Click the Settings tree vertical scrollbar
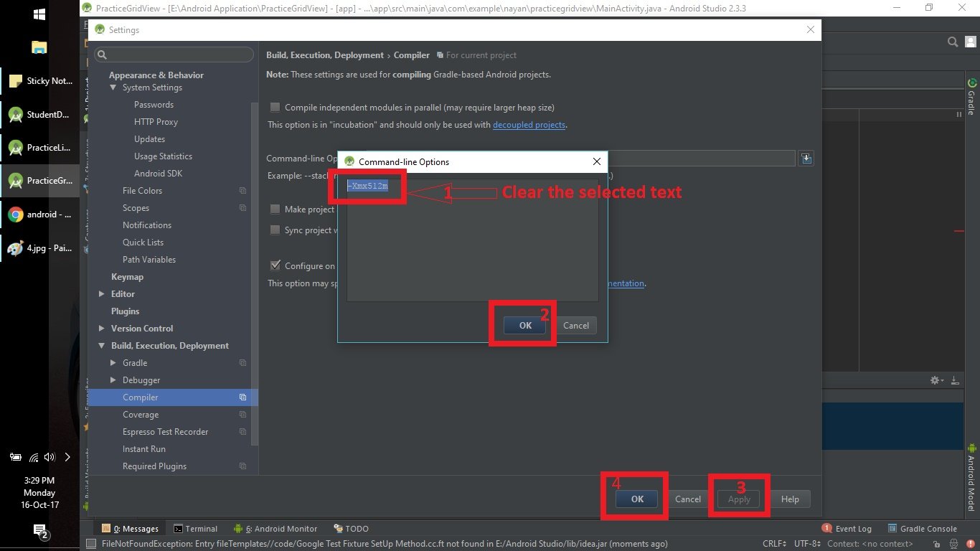Image resolution: width=980 pixels, height=551 pixels. 253,273
